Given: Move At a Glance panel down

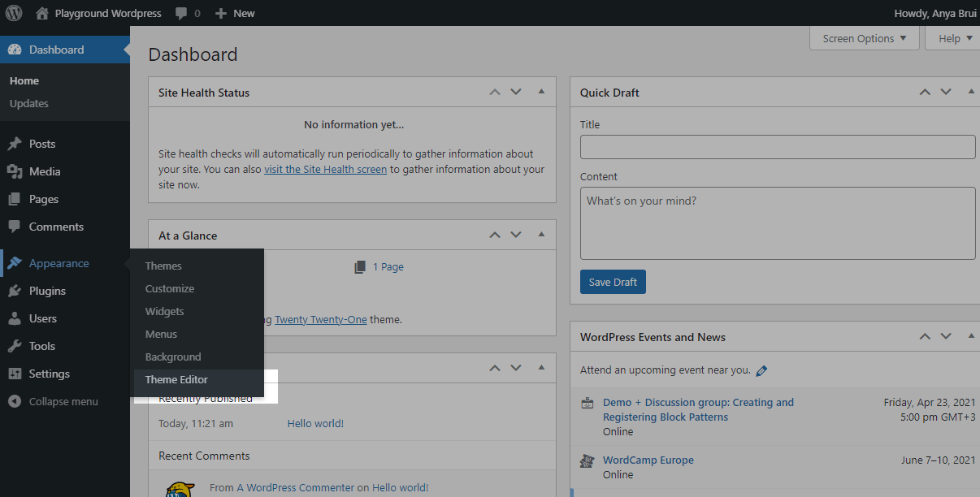Looking at the screenshot, I should coord(516,236).
